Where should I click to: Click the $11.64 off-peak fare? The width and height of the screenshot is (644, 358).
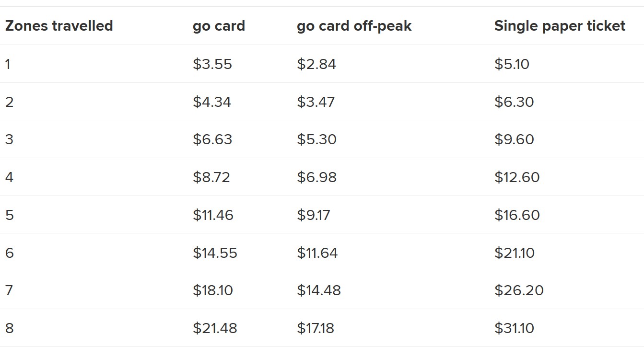pyautogui.click(x=317, y=253)
